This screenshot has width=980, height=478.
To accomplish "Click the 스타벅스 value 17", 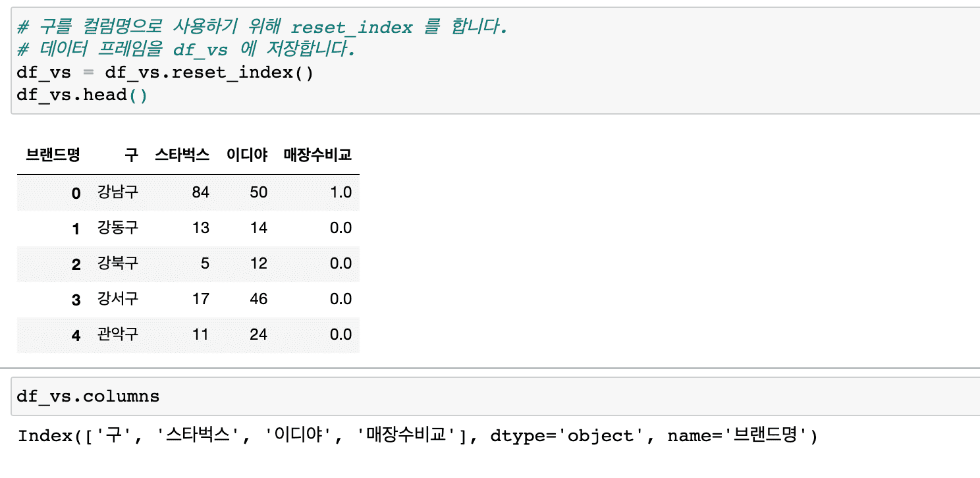I will tap(200, 299).
